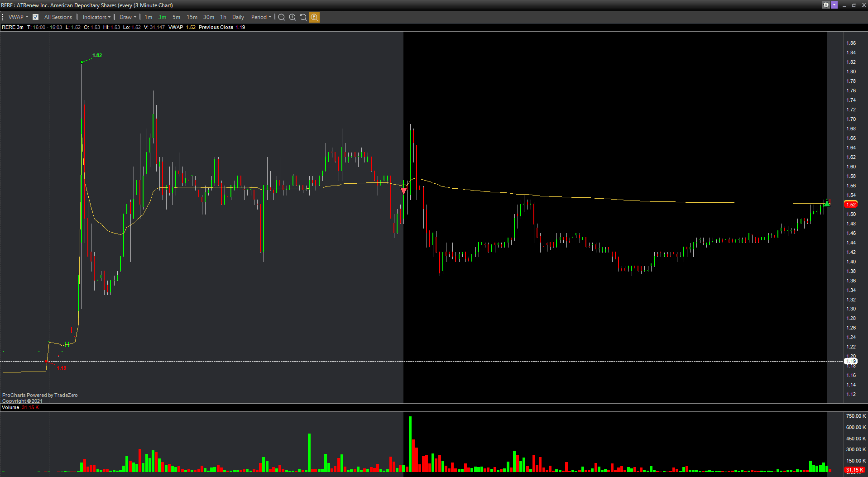
Task: Click the red 31.15 K volume axis tag
Action: [x=854, y=470]
